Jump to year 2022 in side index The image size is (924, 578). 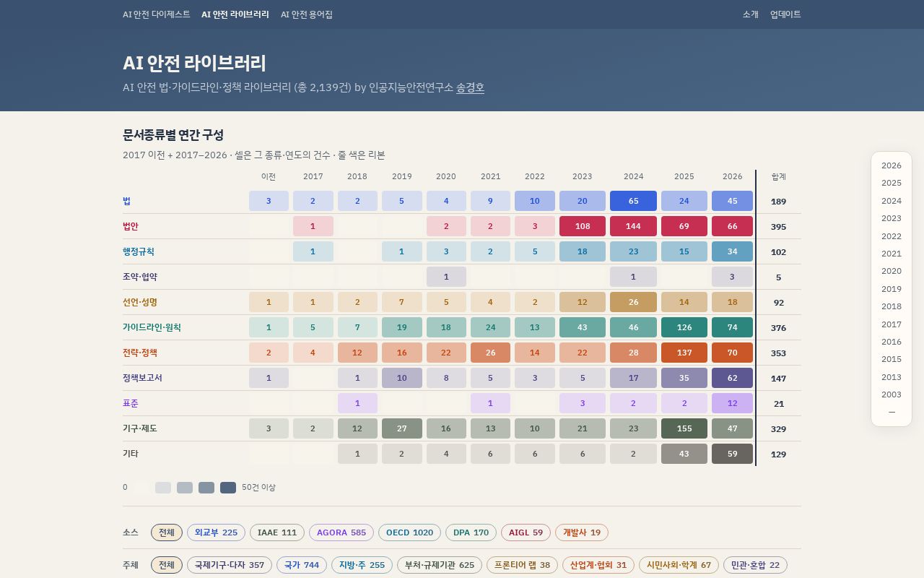click(892, 236)
